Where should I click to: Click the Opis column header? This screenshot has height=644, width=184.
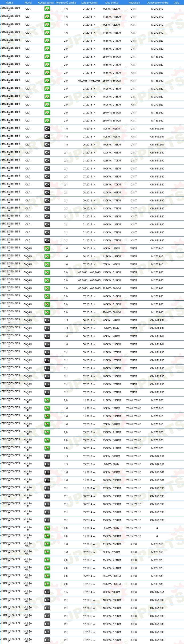coord(176,3)
